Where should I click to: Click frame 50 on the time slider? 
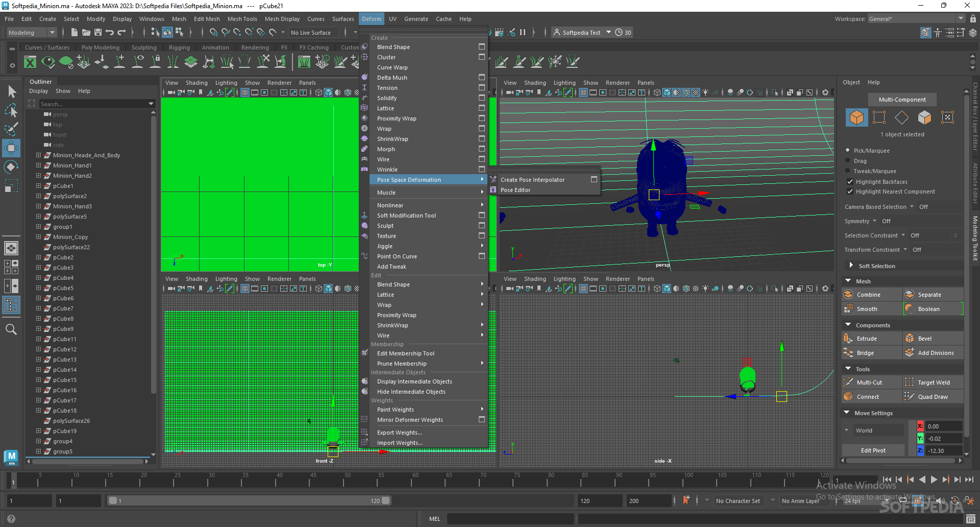pos(347,480)
